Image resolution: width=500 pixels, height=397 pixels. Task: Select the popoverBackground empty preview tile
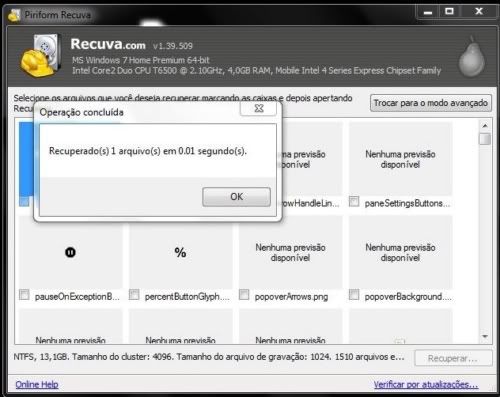400,252
